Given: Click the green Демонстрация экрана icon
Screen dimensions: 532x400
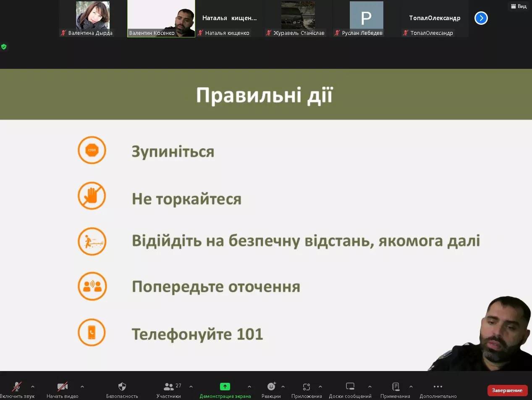Looking at the screenshot, I should [225, 387].
